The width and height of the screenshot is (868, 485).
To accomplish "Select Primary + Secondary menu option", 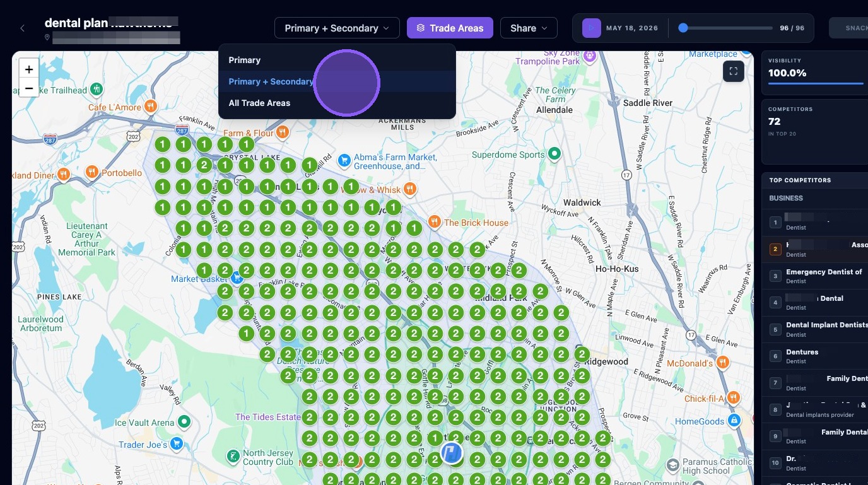I will [x=337, y=81].
